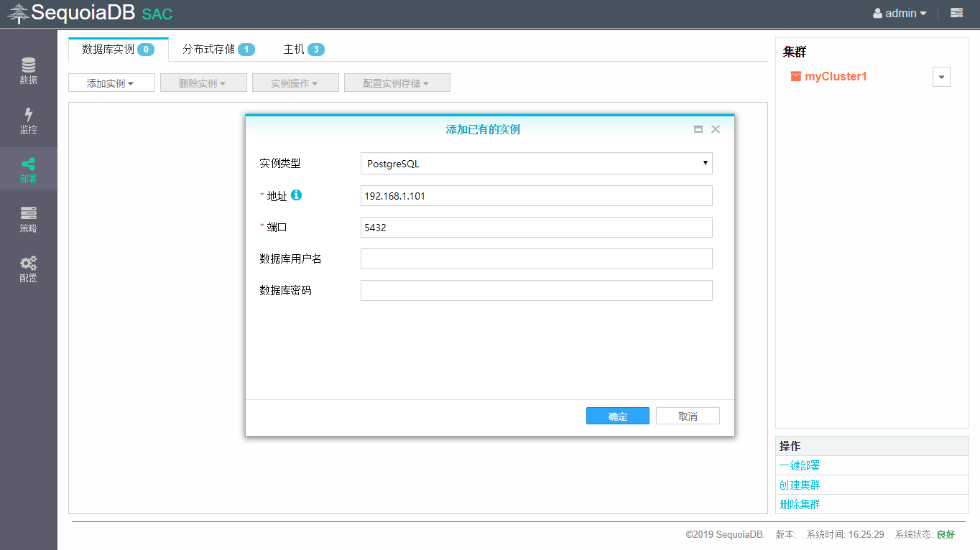Open the 数据 panel in the sidebar
The image size is (980, 550).
[x=29, y=70]
